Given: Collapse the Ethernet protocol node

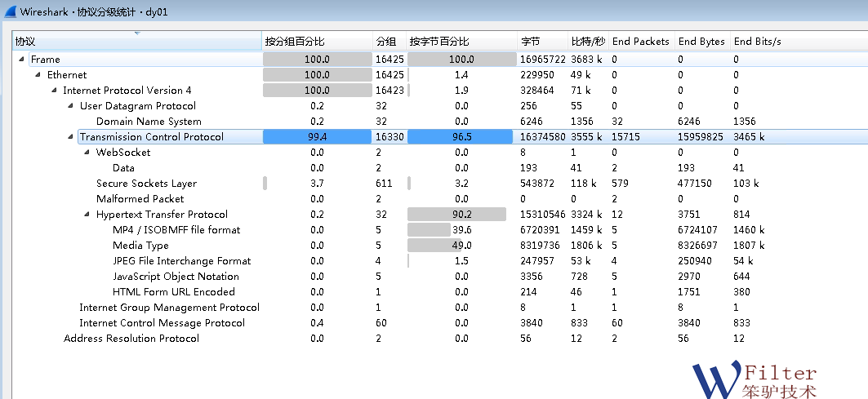Looking at the screenshot, I should pos(38,75).
